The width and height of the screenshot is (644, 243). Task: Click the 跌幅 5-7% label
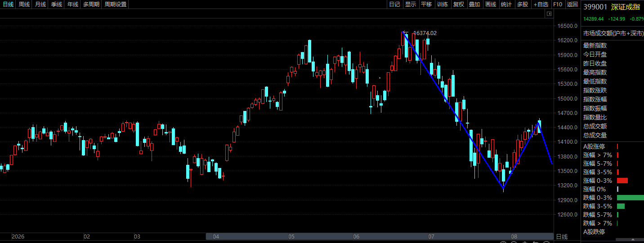(598, 215)
